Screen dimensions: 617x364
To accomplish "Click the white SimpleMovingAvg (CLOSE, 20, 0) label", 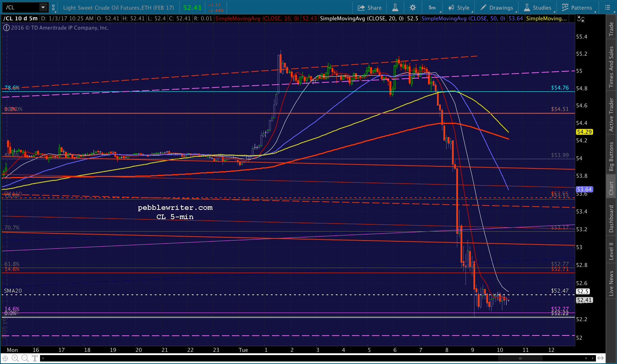I will coord(362,19).
